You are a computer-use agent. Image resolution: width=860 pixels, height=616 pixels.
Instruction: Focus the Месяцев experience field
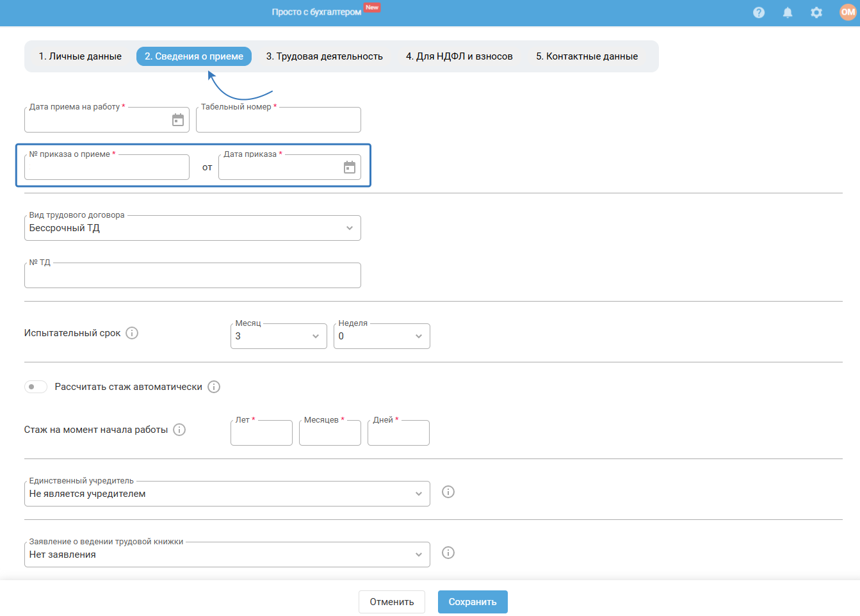tap(330, 433)
